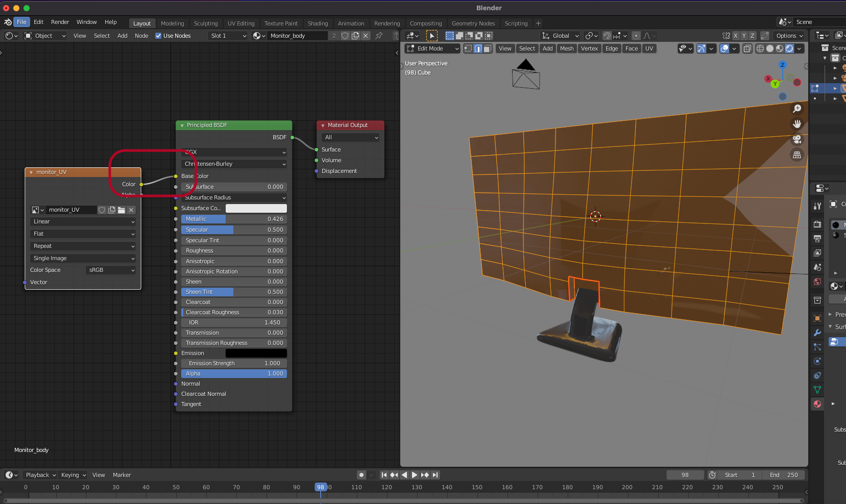Switch perspective/orthographic with the grid icon
Screen dimensions: 846x504
pos(797,155)
